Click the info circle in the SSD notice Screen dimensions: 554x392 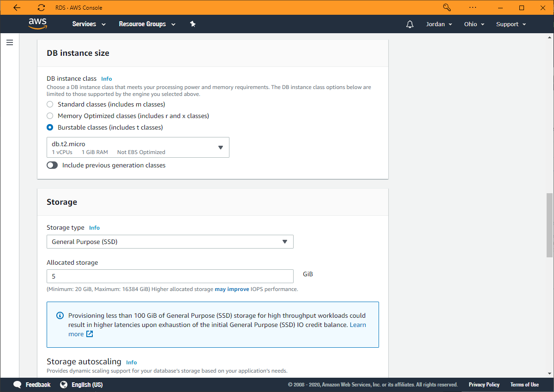[60, 315]
